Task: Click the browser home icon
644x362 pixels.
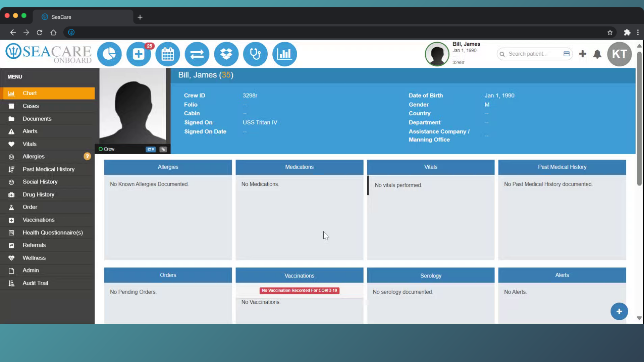Action: click(x=53, y=33)
